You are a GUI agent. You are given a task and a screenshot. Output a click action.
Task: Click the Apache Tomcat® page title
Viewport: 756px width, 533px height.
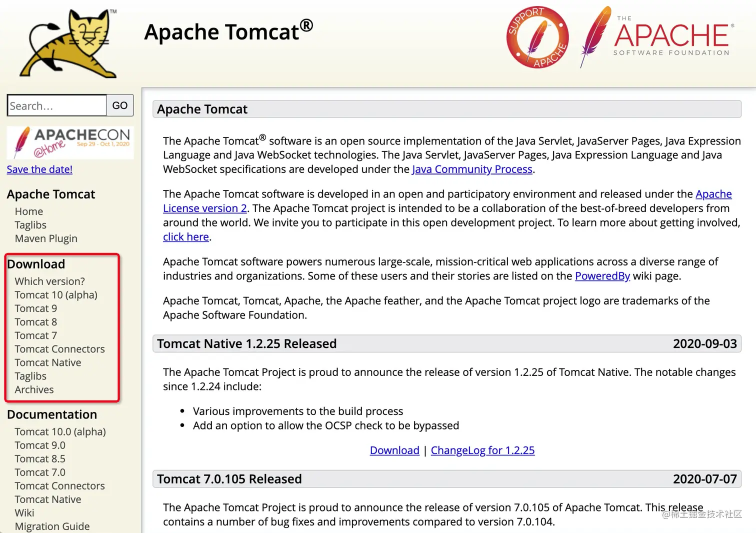tap(228, 31)
